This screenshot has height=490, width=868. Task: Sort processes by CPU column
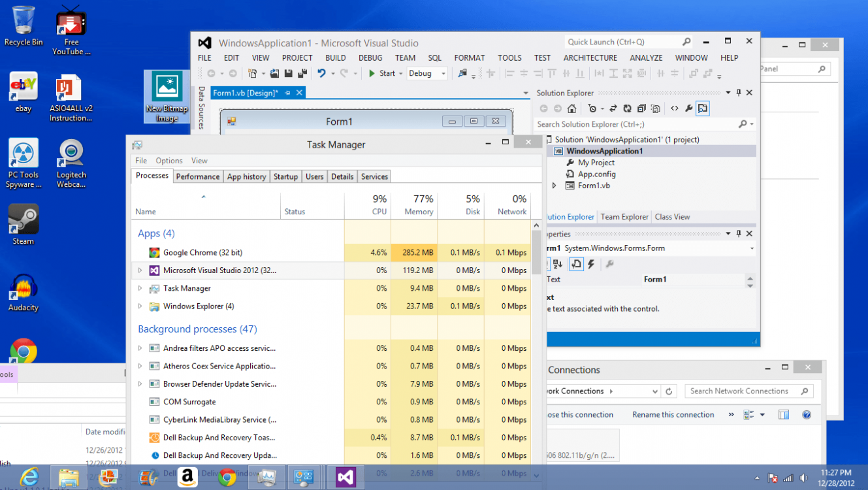coord(368,204)
